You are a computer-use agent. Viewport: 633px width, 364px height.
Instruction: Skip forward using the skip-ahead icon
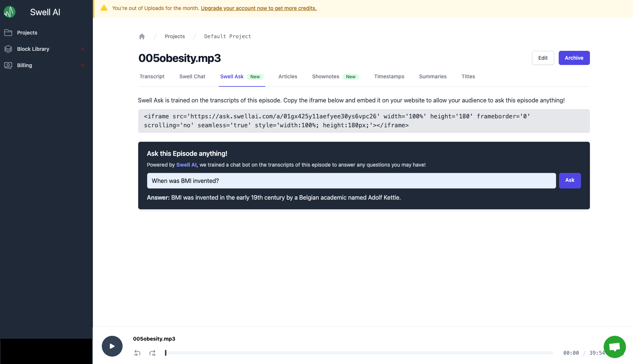coord(152,353)
